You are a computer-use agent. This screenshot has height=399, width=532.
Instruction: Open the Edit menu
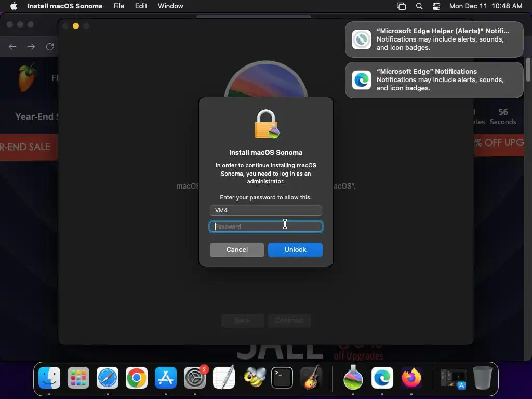[x=141, y=6]
